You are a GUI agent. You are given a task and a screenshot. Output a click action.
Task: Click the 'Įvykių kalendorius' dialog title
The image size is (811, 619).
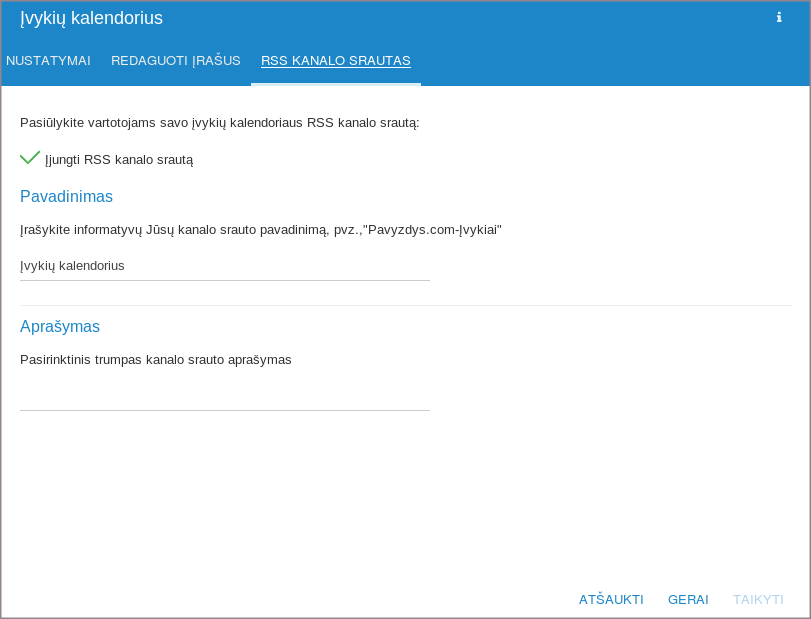[91, 18]
